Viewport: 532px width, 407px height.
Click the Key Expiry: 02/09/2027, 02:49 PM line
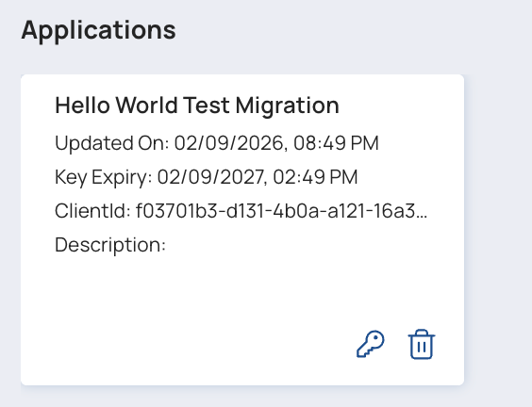coord(207,177)
